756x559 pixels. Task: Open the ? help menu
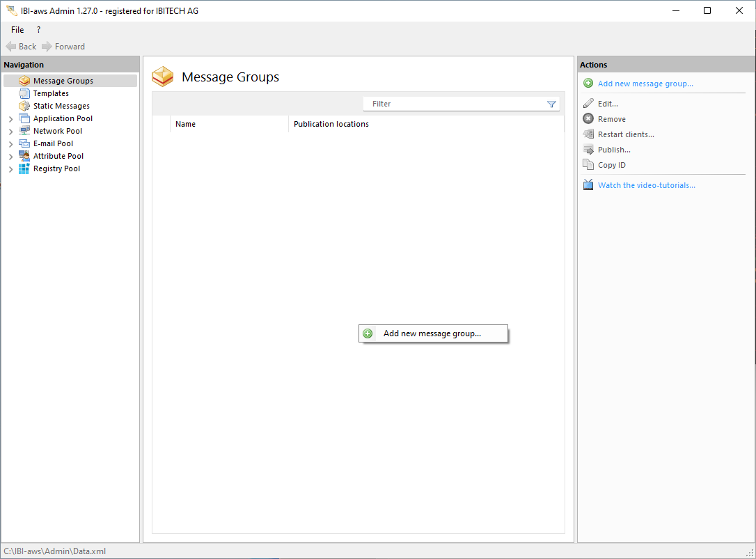click(x=38, y=30)
